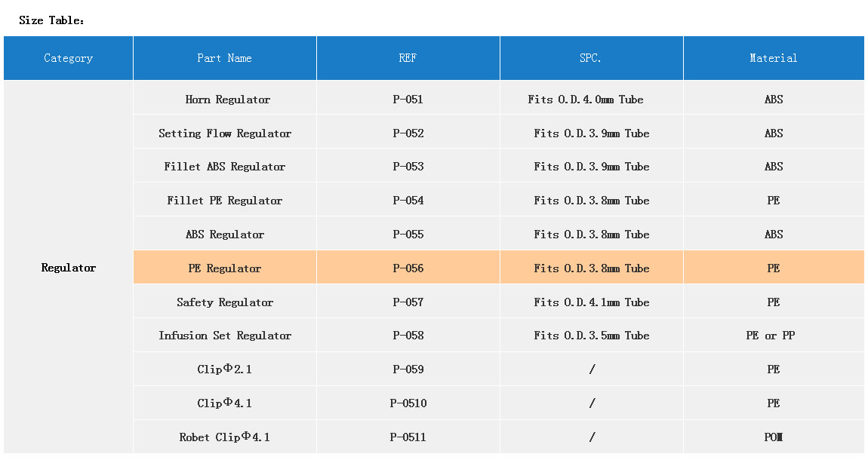Viewport: 868px width, 460px height.
Task: Click the Part Name column header
Action: tap(224, 58)
